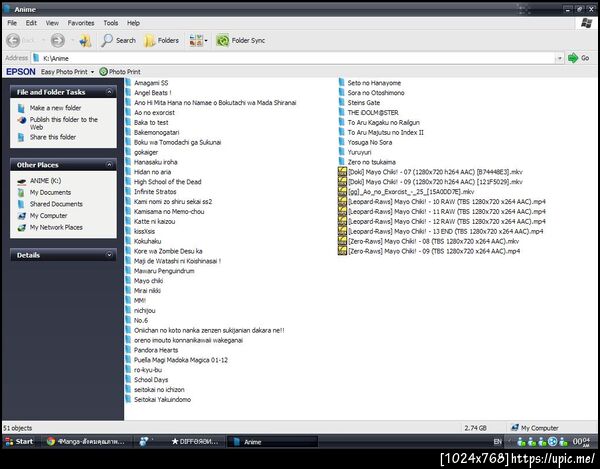The width and height of the screenshot is (600, 469).
Task: Open My Network Places link
Action: (x=56, y=227)
